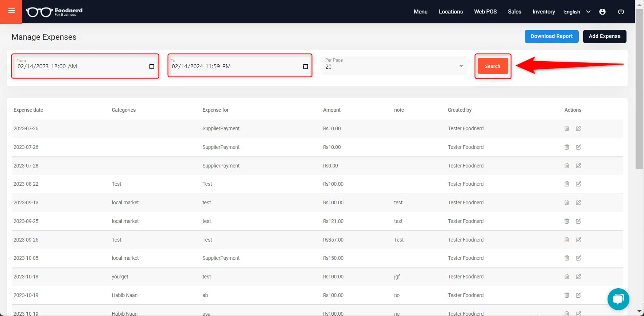Delete the Habib Naan 'ab' expense

pos(567,295)
